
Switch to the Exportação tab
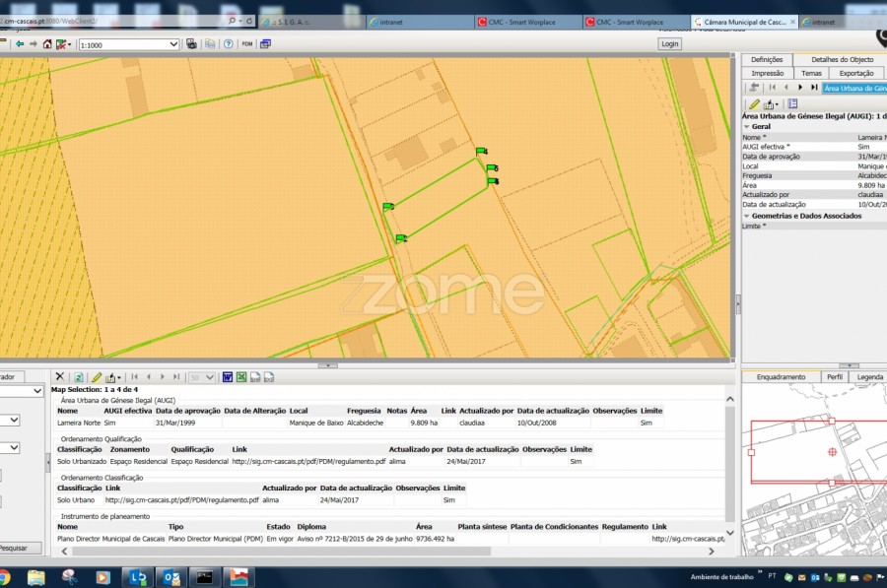tap(855, 73)
